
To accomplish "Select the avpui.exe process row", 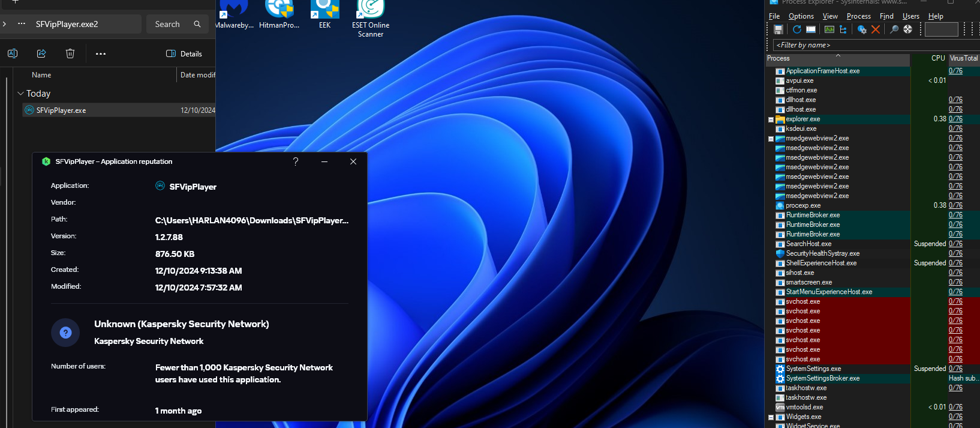I will pos(873,80).
